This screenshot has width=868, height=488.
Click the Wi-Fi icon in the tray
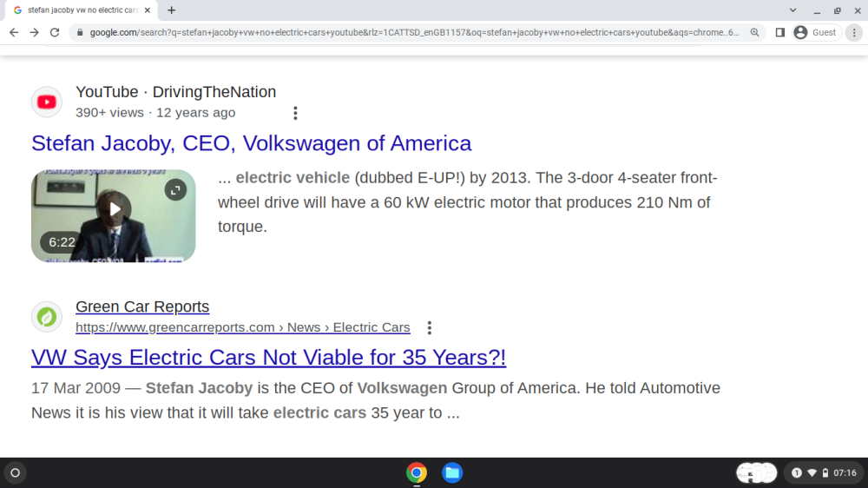click(x=812, y=473)
